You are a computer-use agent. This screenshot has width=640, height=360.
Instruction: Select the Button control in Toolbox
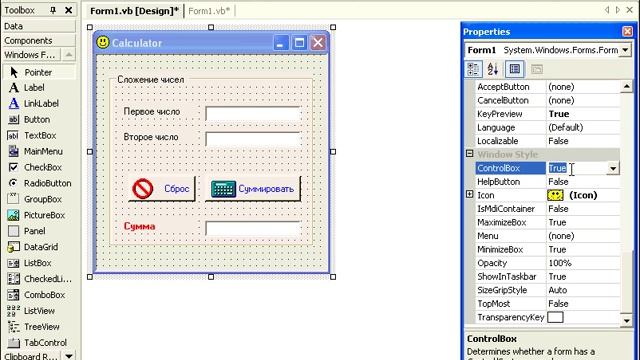pos(39,120)
